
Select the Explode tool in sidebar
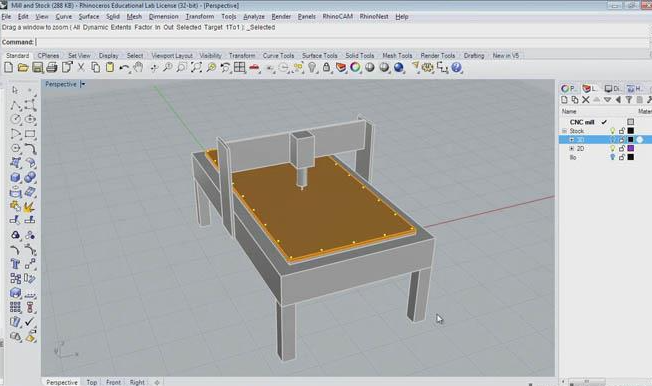pos(30,206)
